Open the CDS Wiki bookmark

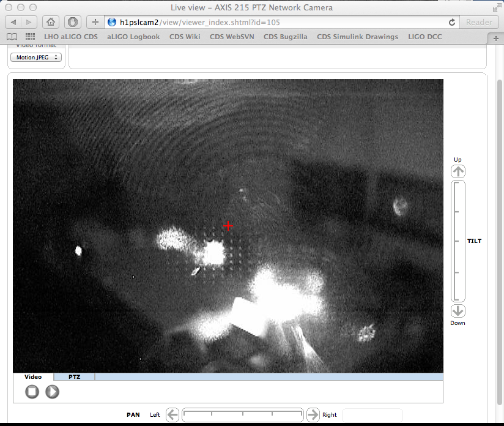[185, 37]
